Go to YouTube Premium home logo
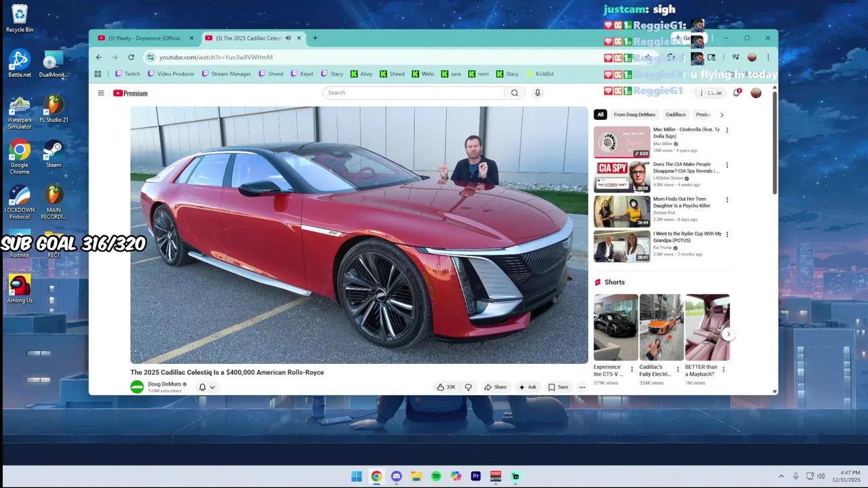Screen dimensions: 868x488 click(x=130, y=93)
